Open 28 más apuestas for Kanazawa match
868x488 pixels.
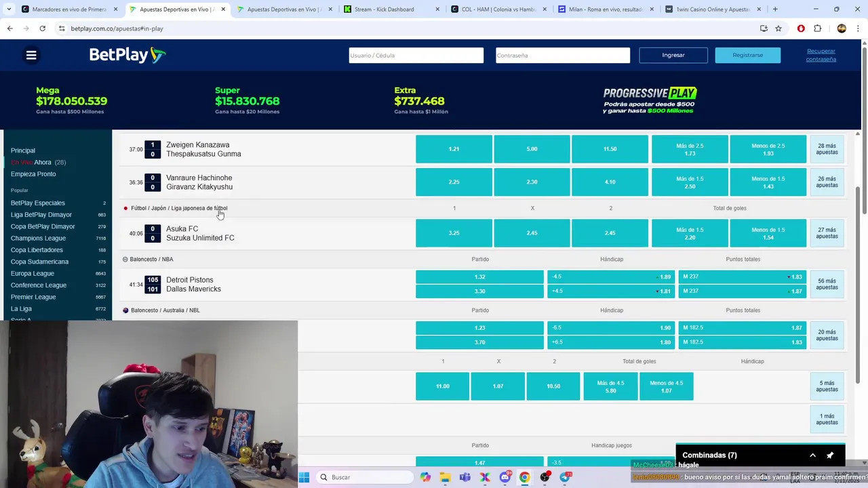[x=827, y=149]
